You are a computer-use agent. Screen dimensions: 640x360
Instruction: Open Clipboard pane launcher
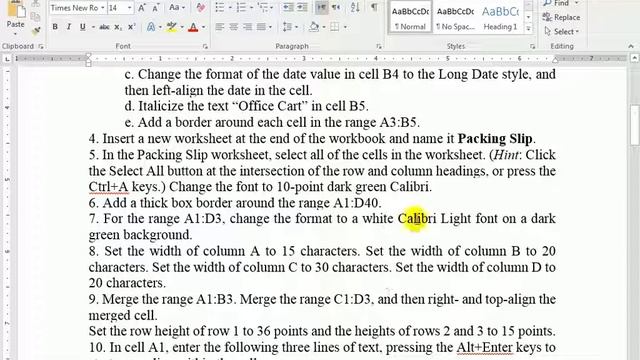[41, 47]
